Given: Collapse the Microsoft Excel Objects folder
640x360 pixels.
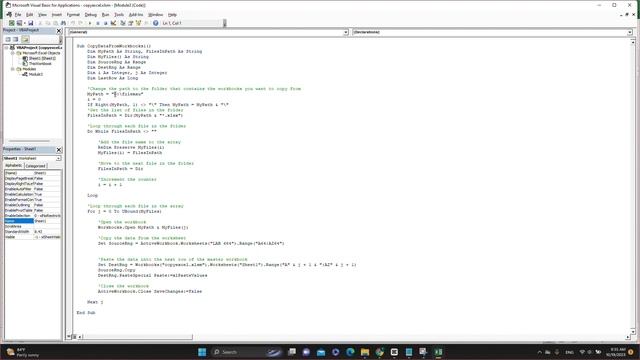Looking at the screenshot, I should tap(13, 53).
